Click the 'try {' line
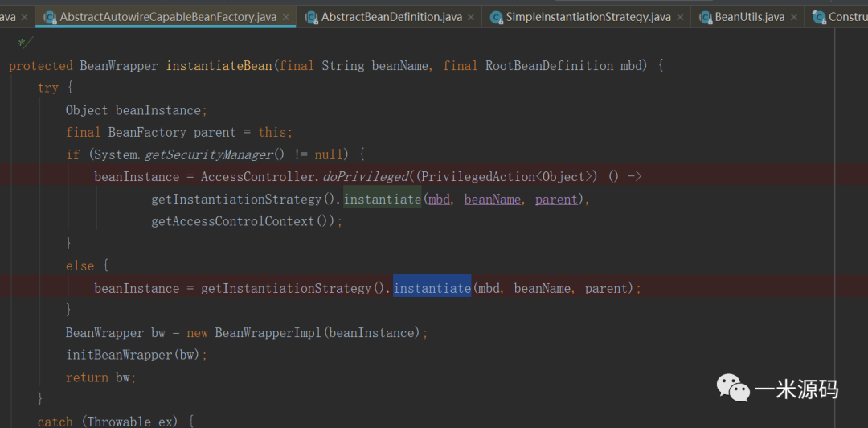Viewport: 868px width, 428px height. (55, 88)
